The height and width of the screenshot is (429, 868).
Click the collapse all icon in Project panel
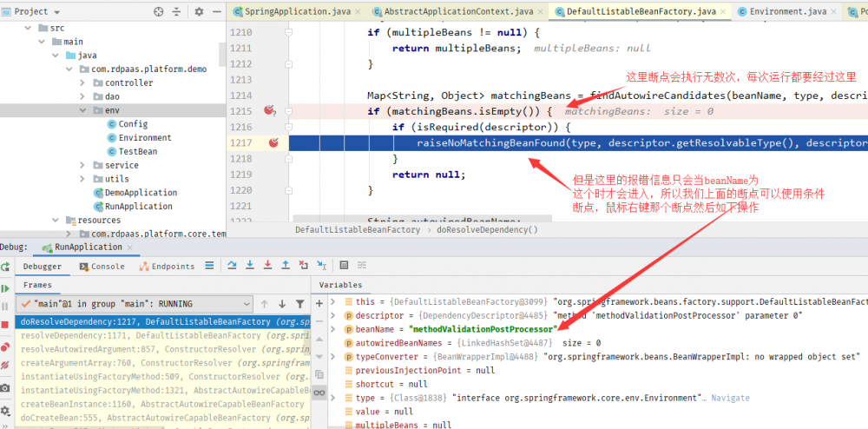pos(176,11)
